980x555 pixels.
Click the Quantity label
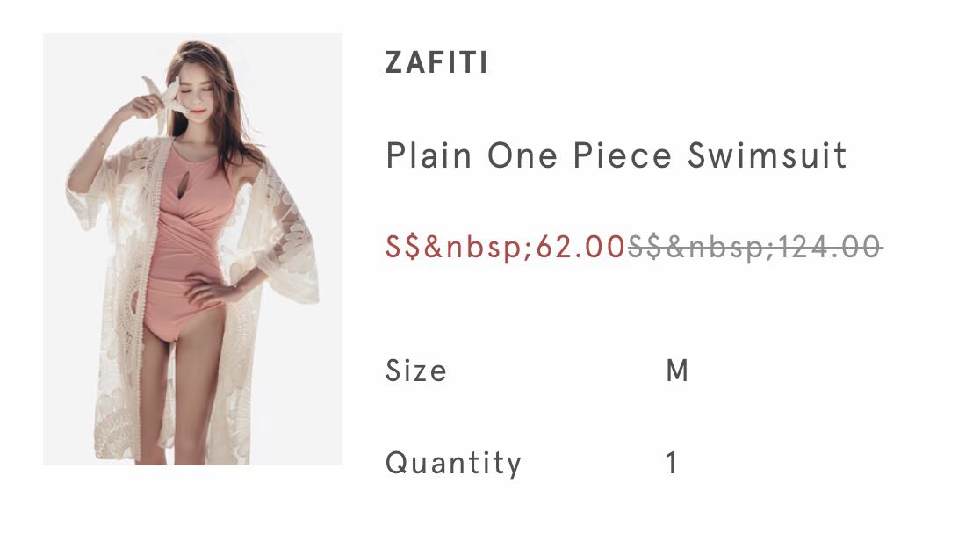(453, 463)
